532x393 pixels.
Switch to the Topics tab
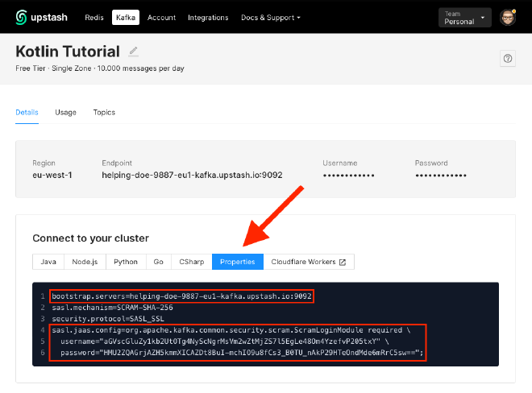[x=104, y=112]
